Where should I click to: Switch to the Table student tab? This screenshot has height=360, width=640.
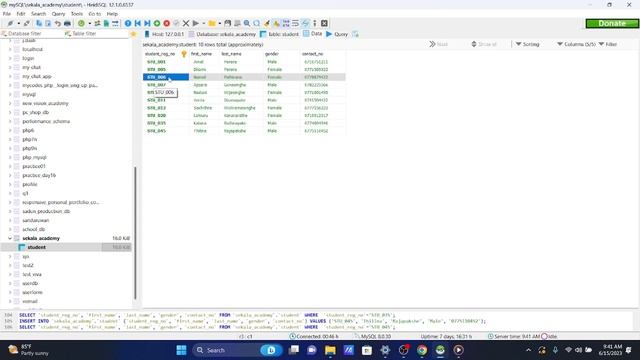(x=280, y=34)
